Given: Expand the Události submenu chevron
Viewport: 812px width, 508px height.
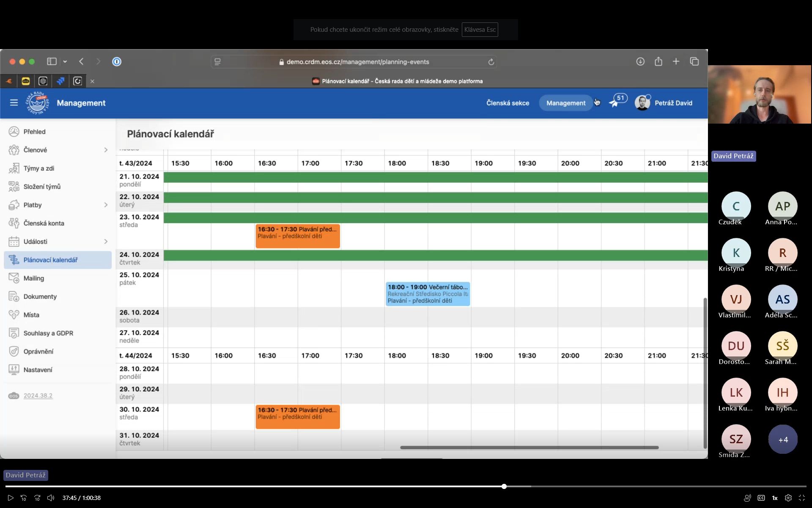Looking at the screenshot, I should click(106, 241).
